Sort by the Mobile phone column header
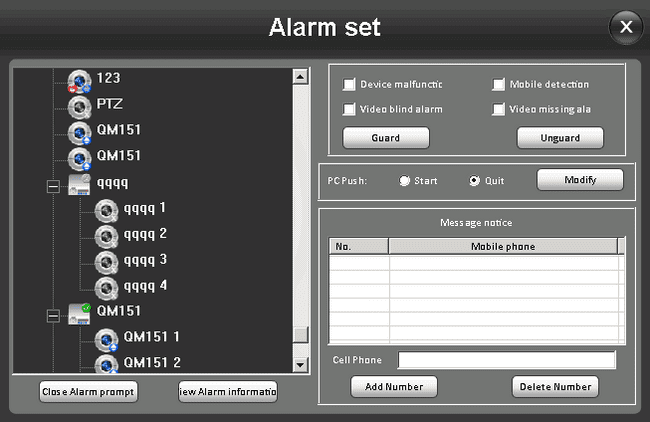Image resolution: width=650 pixels, height=422 pixels. pyautogui.click(x=502, y=246)
